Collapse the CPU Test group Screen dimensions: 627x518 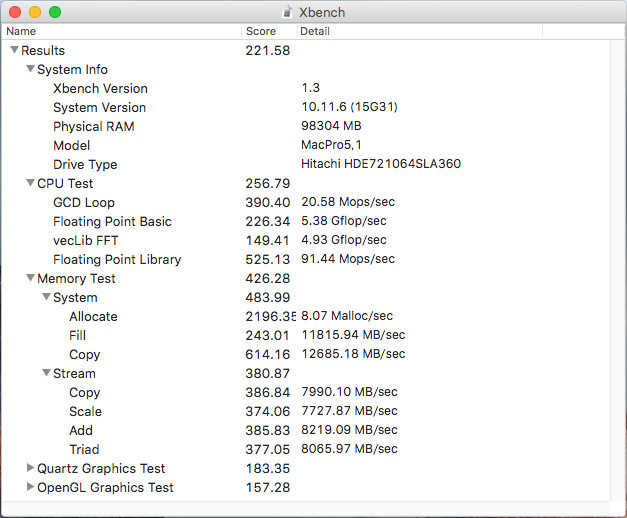point(30,183)
